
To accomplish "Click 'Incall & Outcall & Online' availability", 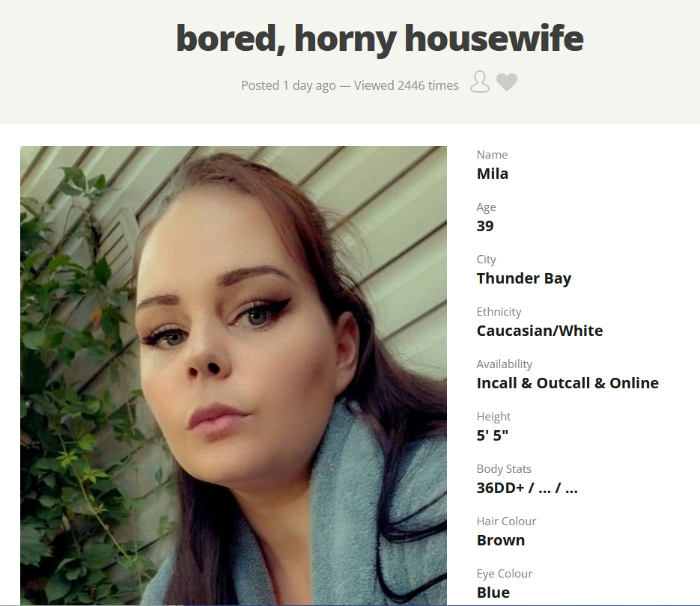I will tap(567, 383).
